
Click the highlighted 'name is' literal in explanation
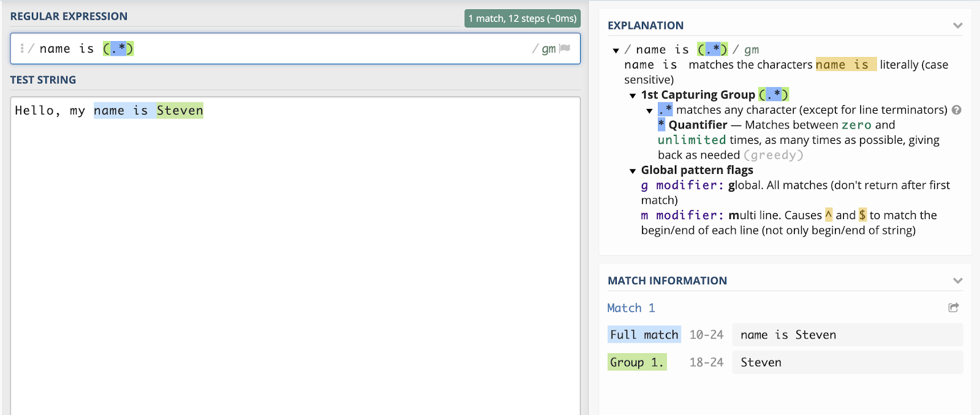click(x=846, y=65)
